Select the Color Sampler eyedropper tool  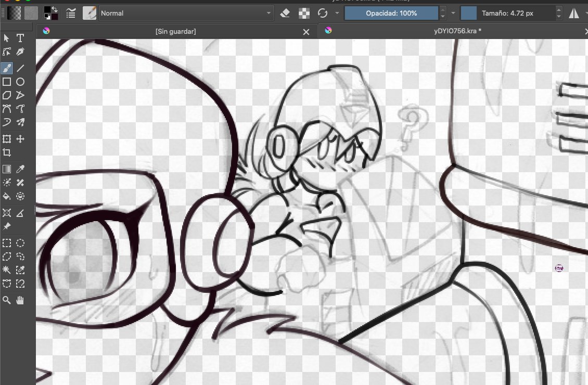pos(20,169)
